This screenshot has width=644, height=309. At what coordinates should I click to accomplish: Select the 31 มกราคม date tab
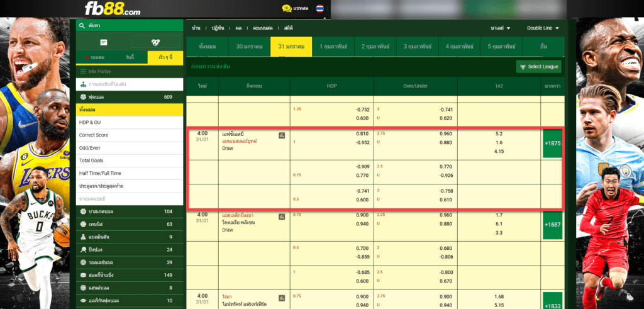291,47
